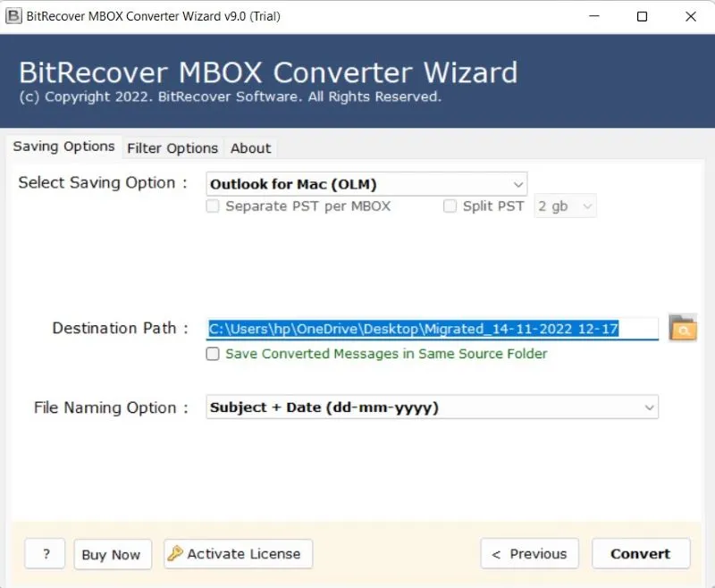Open the File Naming Option dropdown
The height and width of the screenshot is (588, 715).
[432, 407]
